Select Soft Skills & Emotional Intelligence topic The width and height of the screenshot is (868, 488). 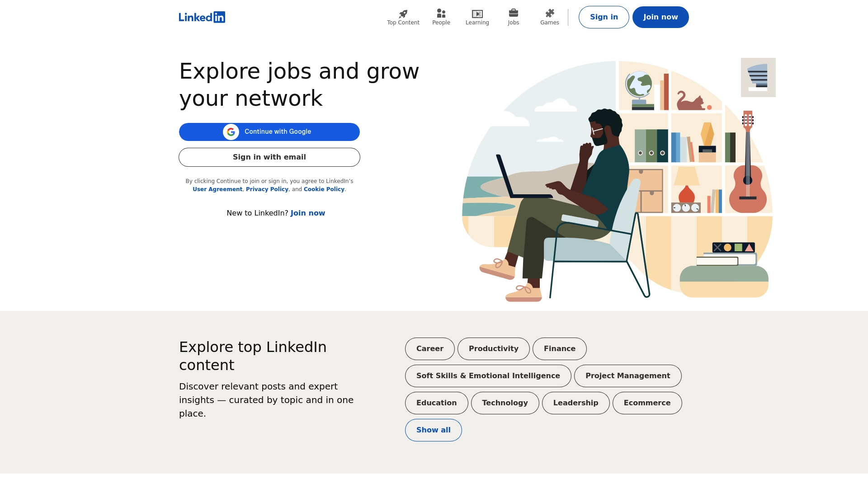(488, 376)
